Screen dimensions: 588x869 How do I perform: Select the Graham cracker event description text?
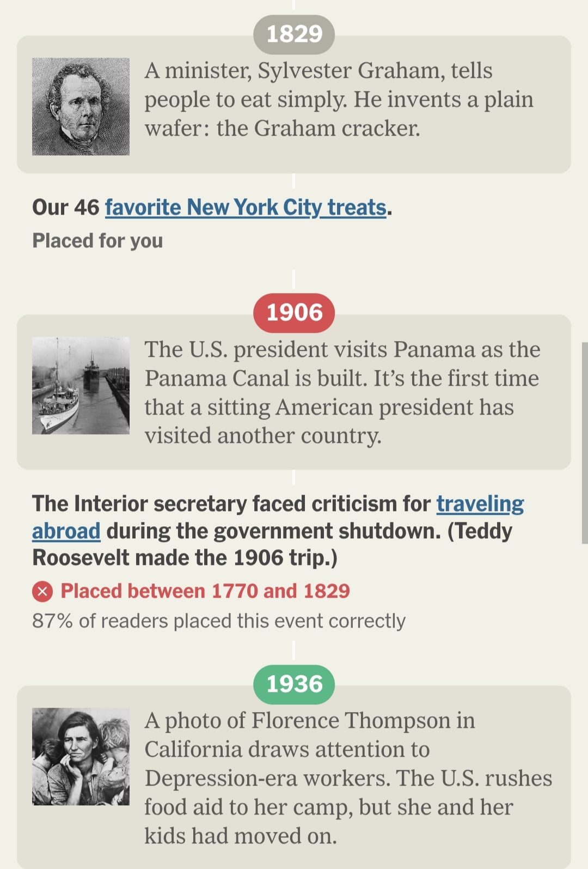[x=338, y=100]
